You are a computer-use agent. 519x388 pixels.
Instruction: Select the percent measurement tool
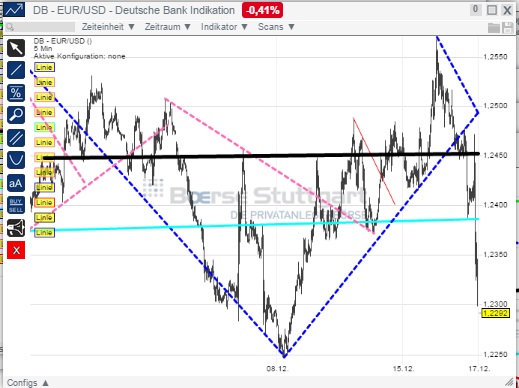[16, 93]
